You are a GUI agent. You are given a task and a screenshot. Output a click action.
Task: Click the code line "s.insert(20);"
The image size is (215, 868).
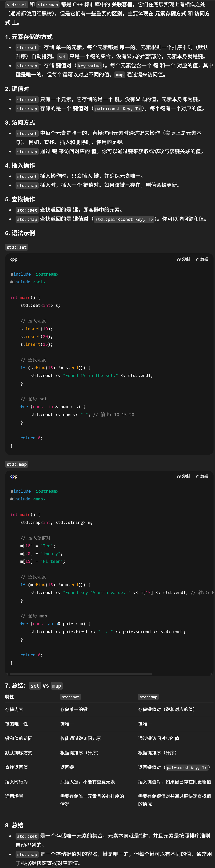tap(36, 336)
